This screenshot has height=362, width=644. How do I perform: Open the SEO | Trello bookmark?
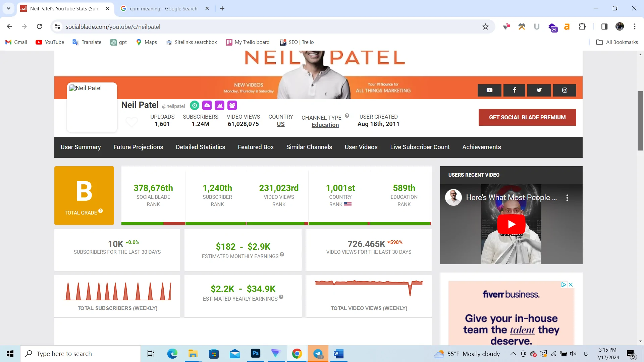pos(297,42)
